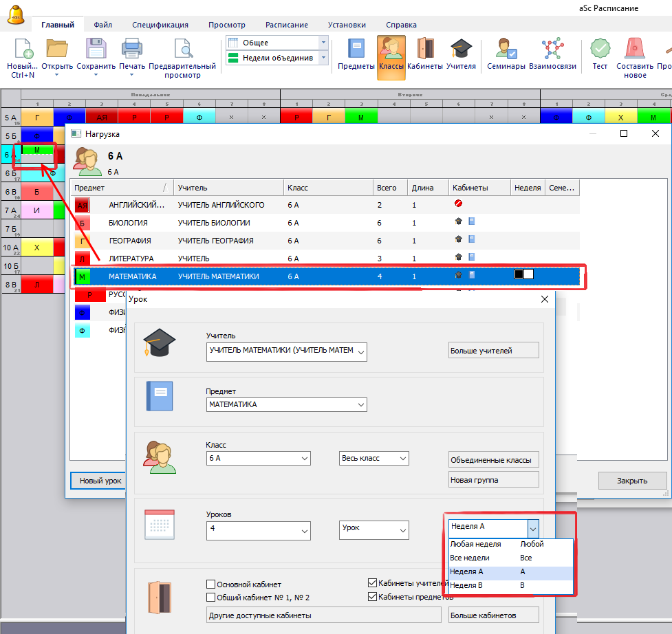Click the Больше учителей button
The image size is (672, 634).
click(x=492, y=351)
